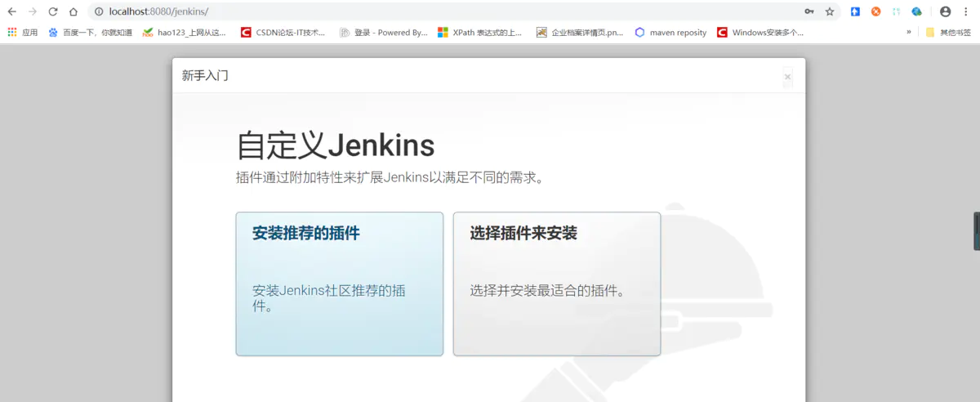
Task: Open the XPath 表达式 bookmark
Action: [x=480, y=33]
